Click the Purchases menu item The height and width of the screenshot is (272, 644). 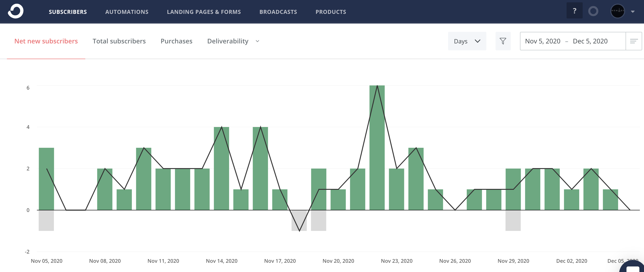[x=176, y=41]
